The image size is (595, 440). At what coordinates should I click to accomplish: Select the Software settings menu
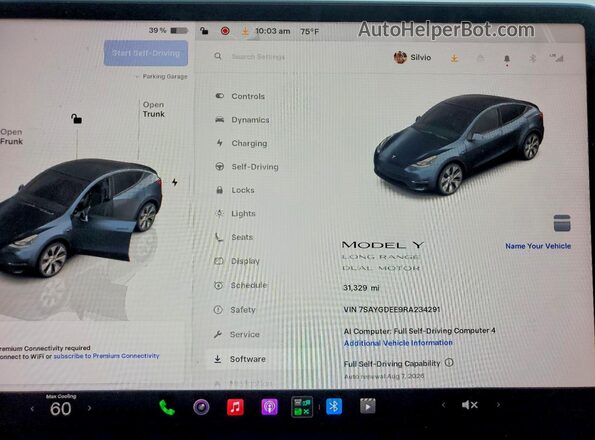(x=239, y=359)
